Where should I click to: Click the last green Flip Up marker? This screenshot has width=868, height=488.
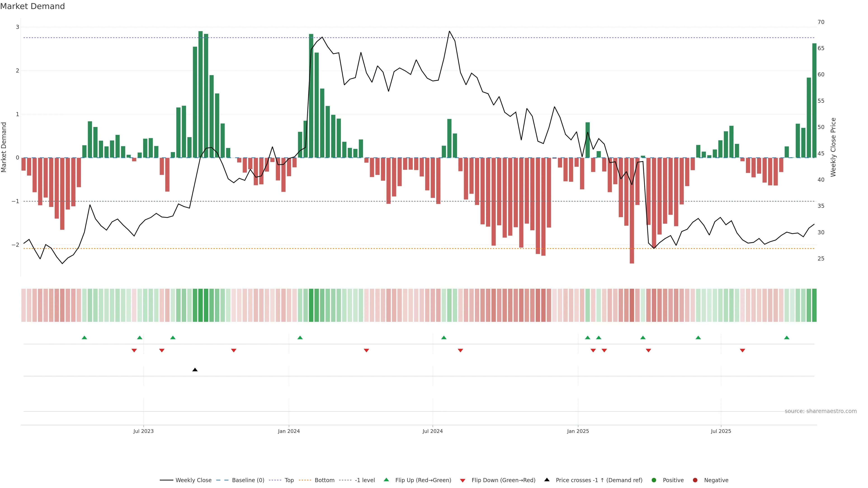point(787,338)
